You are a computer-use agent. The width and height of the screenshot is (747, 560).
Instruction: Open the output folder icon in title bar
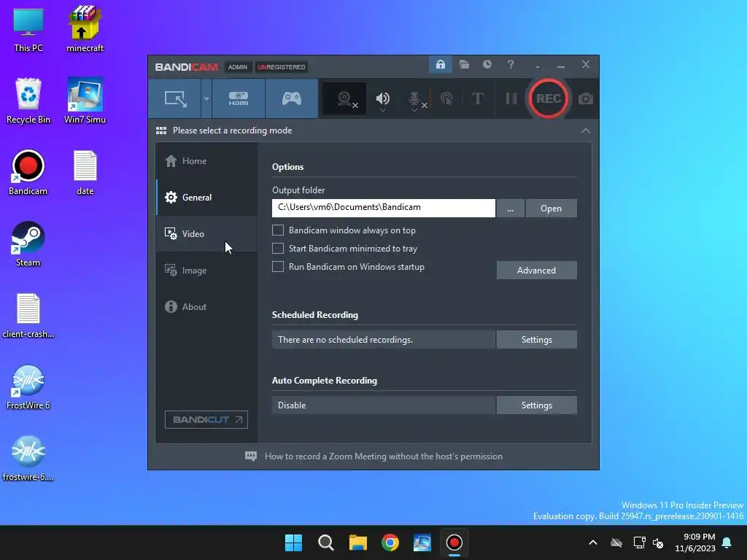click(x=464, y=64)
